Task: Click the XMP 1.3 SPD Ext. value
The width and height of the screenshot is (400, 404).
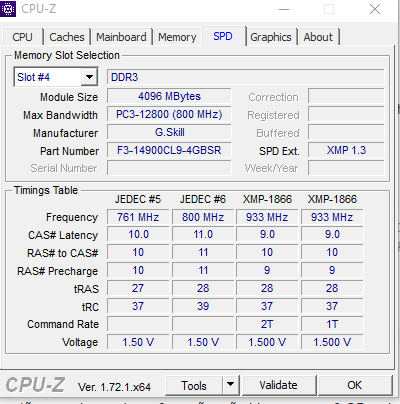Action: point(346,150)
